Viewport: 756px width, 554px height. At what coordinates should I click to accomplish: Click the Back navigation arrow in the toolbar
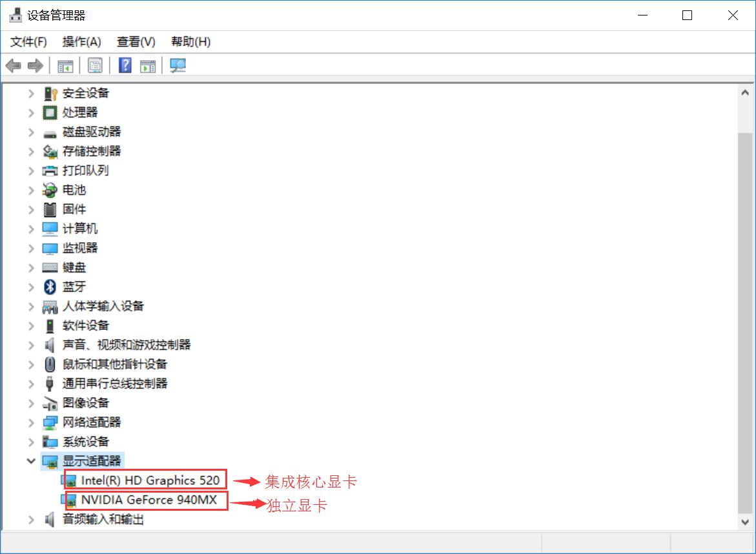[14, 65]
